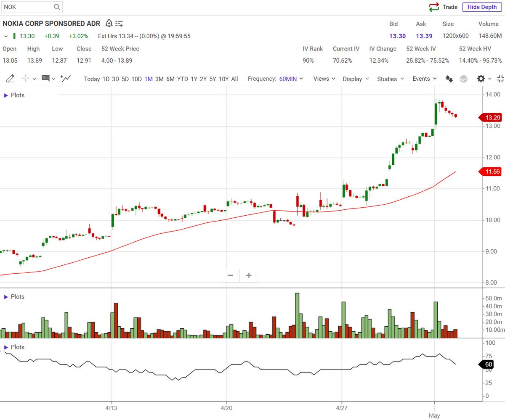The width and height of the screenshot is (505, 420).
Task: Click the NOKIA CORP SPONSORED ADR title
Action: (51, 24)
